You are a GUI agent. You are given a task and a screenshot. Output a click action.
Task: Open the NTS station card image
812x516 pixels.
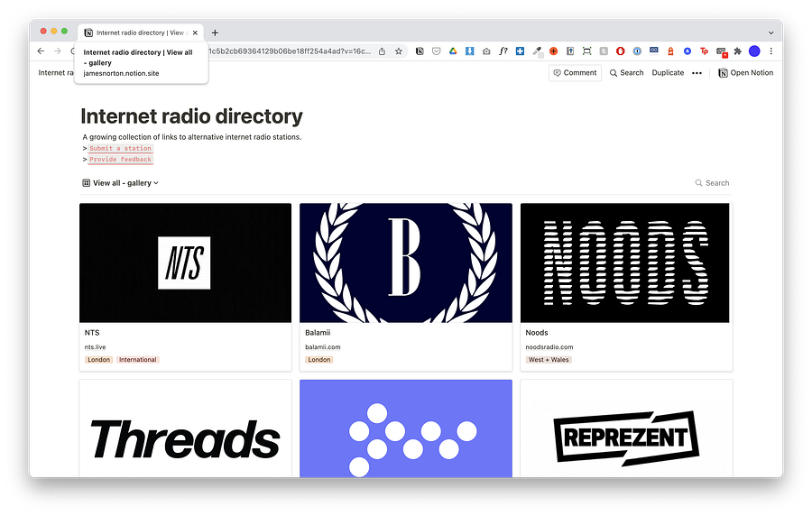(x=185, y=263)
